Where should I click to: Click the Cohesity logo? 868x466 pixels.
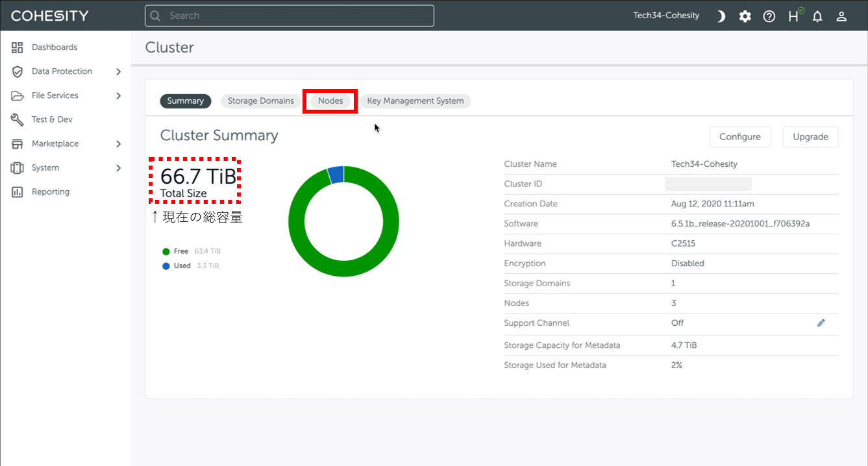50,16
